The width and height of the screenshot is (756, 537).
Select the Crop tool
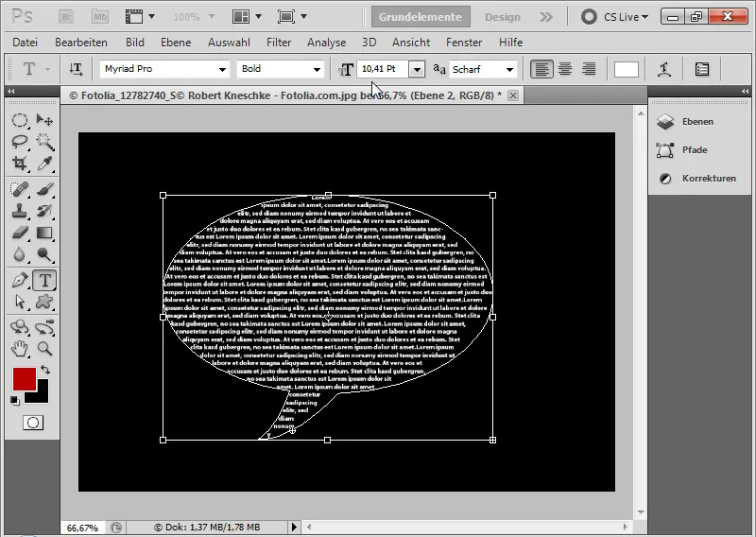20,164
